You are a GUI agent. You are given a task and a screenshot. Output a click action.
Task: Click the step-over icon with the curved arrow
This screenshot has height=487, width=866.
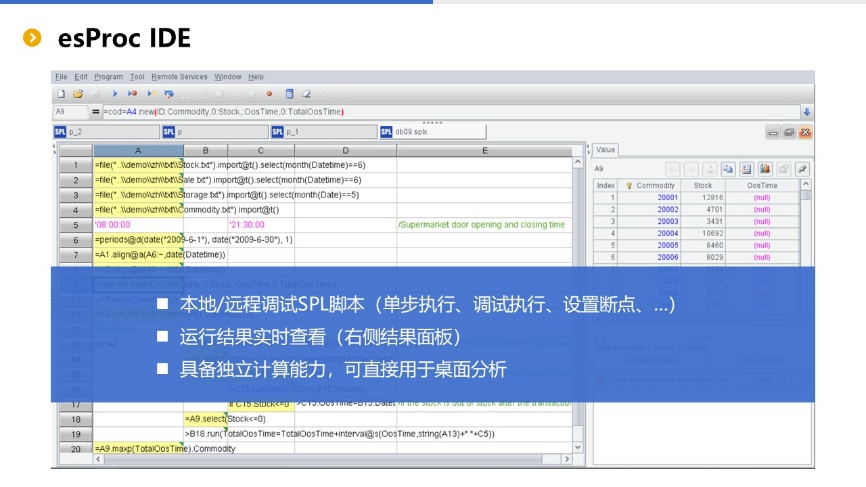pos(169,94)
